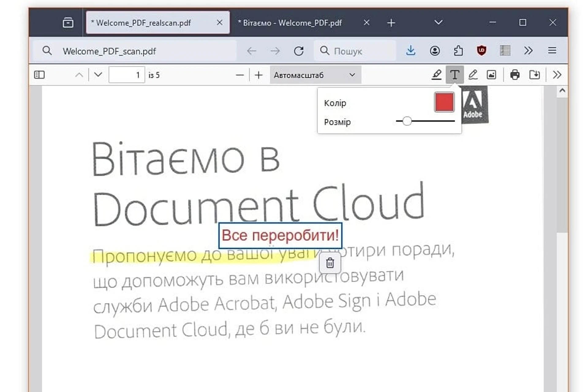Delete the annotation with trash icon

pyautogui.click(x=330, y=263)
